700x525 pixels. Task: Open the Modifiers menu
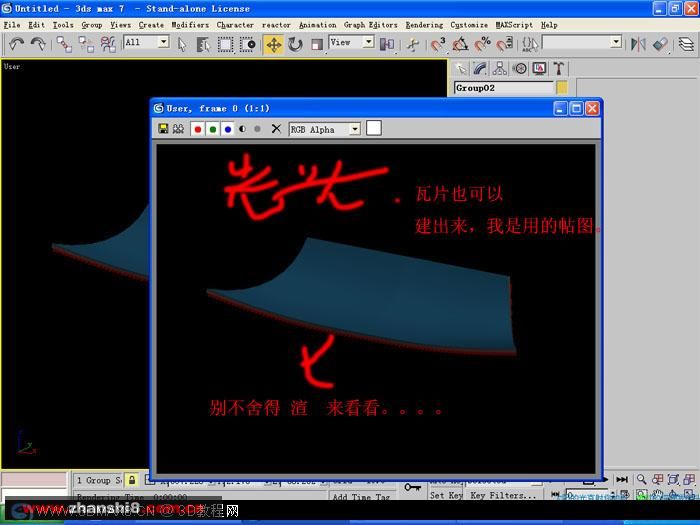[x=190, y=25]
